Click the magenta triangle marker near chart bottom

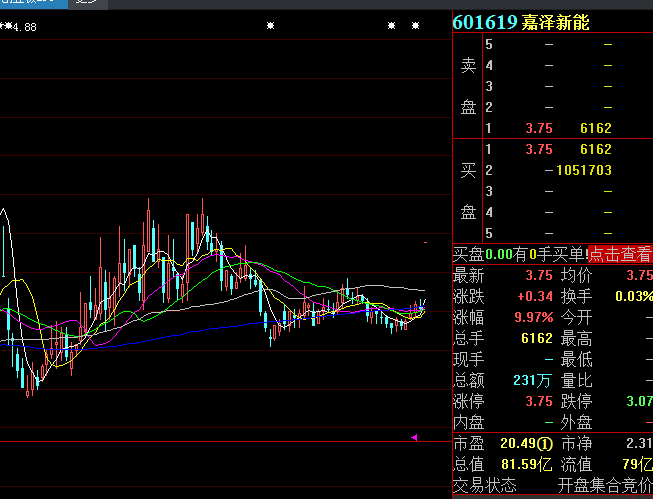pos(414,437)
